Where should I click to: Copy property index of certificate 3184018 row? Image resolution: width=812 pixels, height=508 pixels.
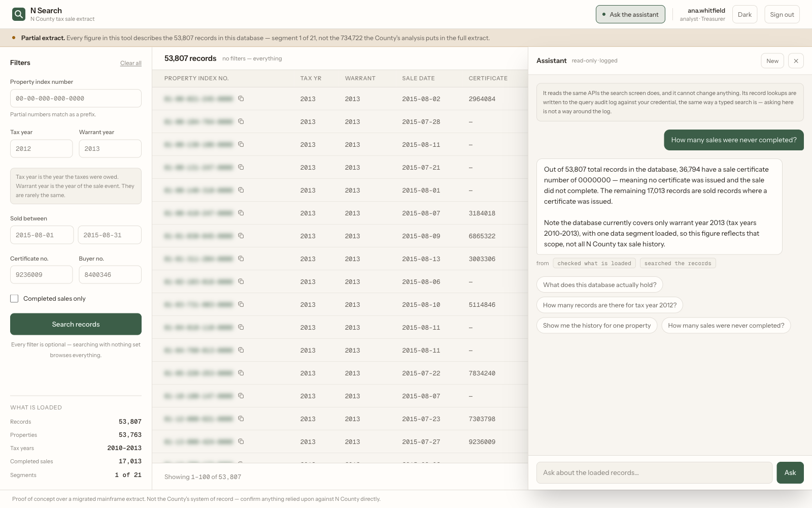pyautogui.click(x=241, y=213)
